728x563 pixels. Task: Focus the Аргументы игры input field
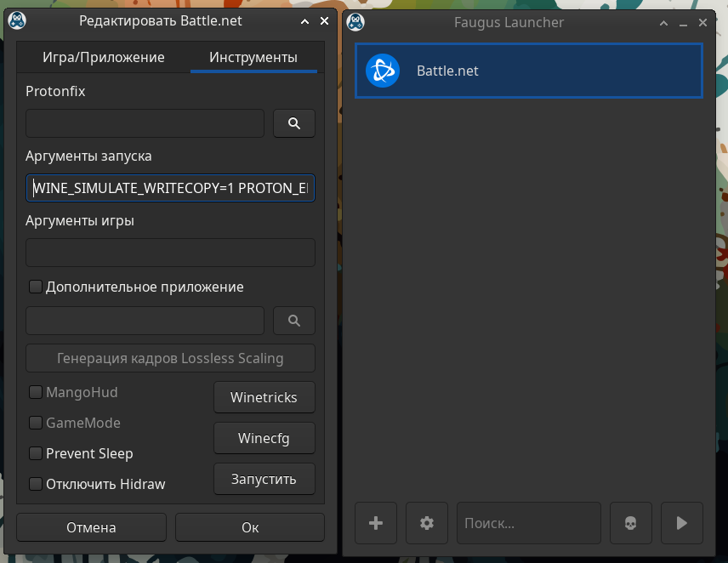(170, 253)
